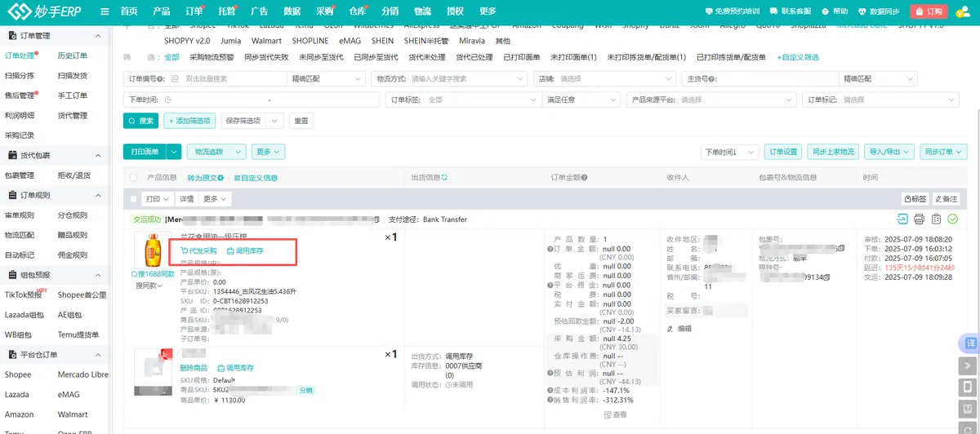Screen dimensions: 980x434
Task: Open the 首页 top menu
Action: [128, 11]
